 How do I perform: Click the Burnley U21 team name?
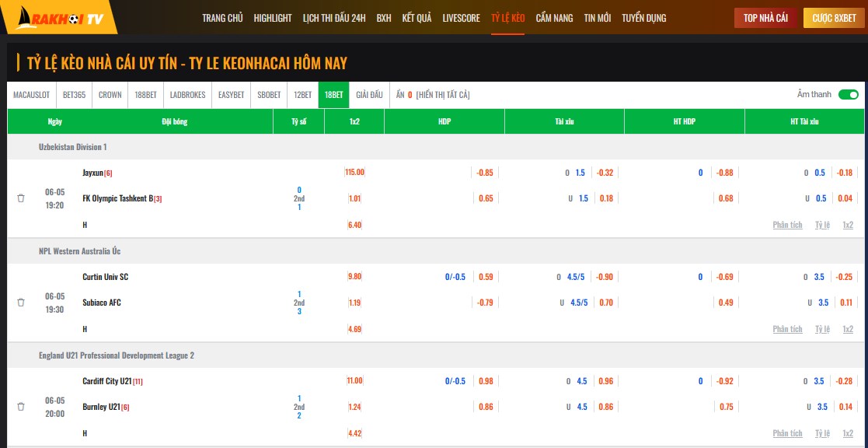(x=101, y=407)
